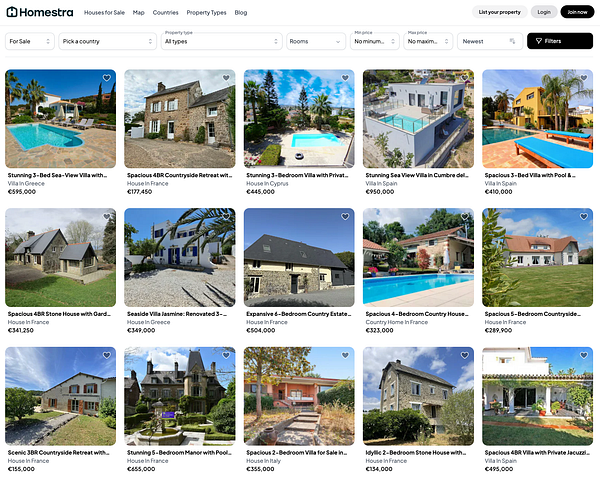Heart the Italy 2-Bedroom Villa listing
Screen dimensions: 600x478
point(345,355)
